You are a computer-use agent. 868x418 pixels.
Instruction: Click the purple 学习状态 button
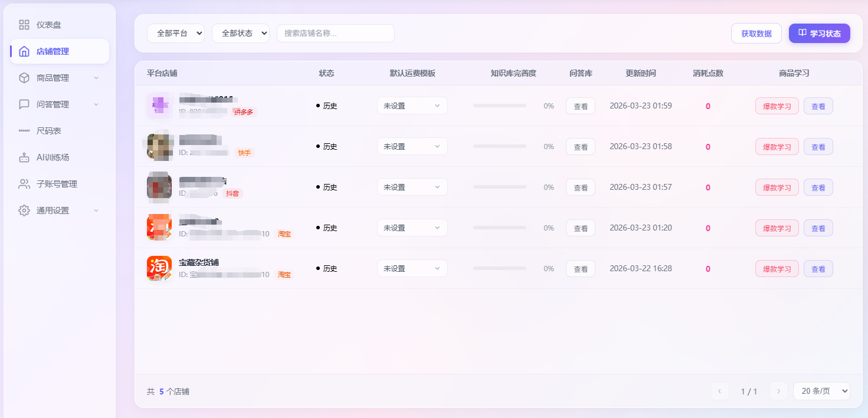coord(819,34)
